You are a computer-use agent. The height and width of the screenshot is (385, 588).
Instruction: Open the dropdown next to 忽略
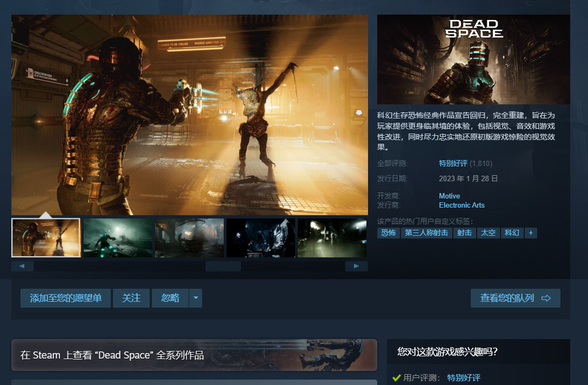tap(195, 297)
